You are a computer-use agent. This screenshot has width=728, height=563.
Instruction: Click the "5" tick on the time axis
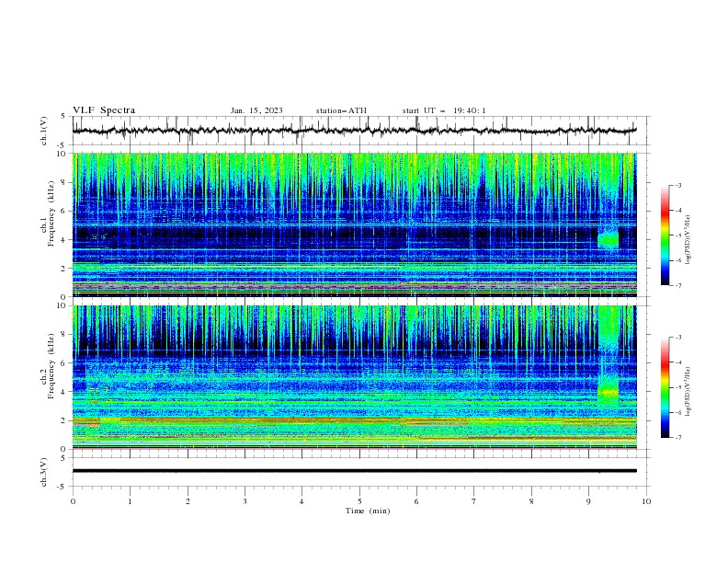pos(359,501)
